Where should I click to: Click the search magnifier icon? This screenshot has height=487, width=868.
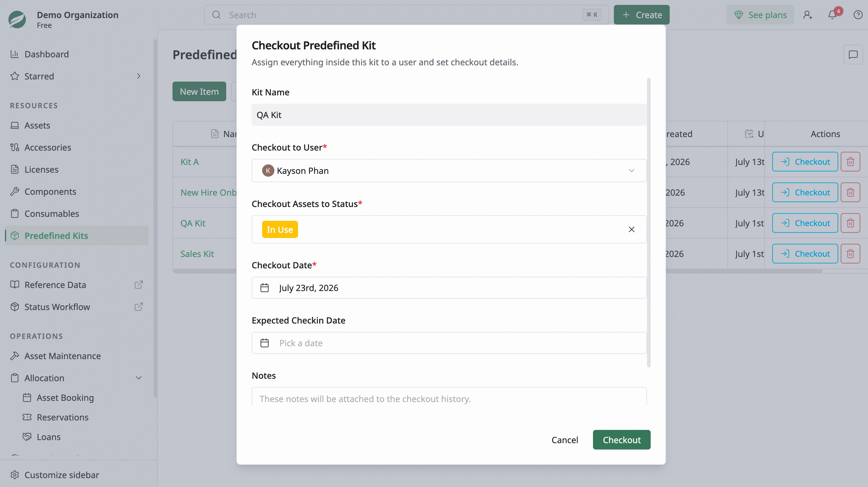coord(216,15)
